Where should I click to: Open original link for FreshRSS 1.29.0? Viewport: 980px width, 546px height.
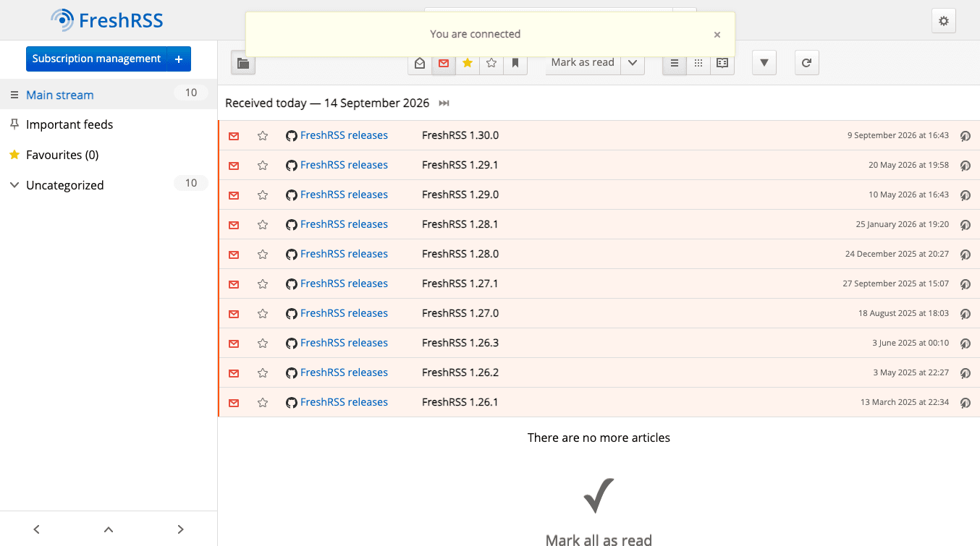pyautogui.click(x=965, y=195)
